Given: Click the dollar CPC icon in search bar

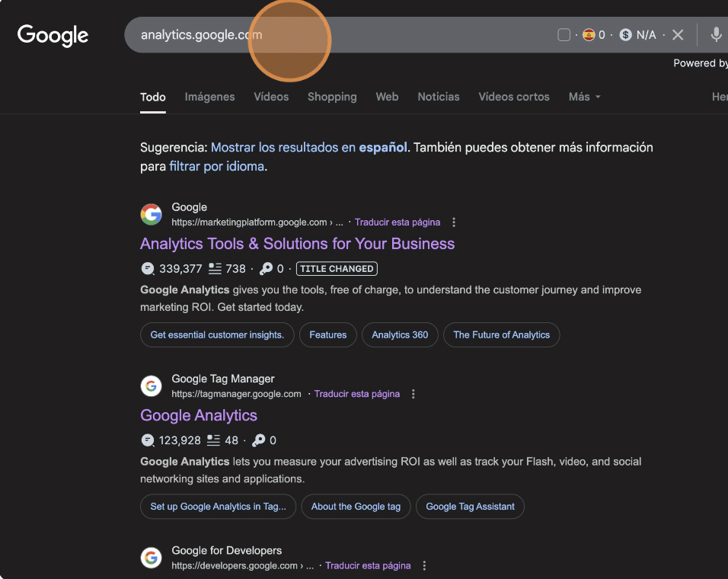Looking at the screenshot, I should point(625,35).
